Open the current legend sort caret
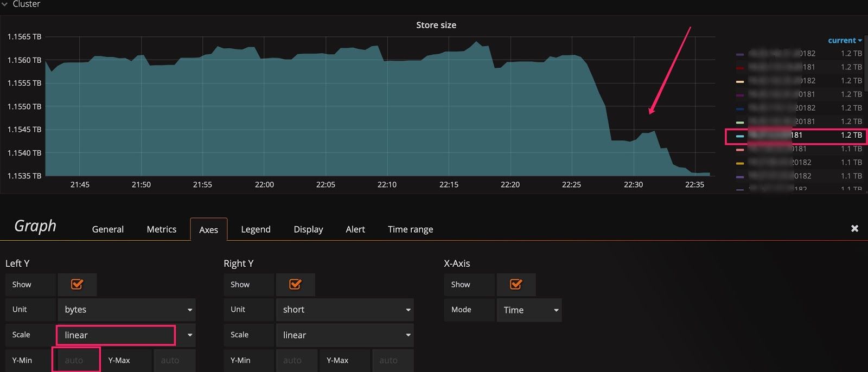The width and height of the screenshot is (868, 372). coord(860,41)
